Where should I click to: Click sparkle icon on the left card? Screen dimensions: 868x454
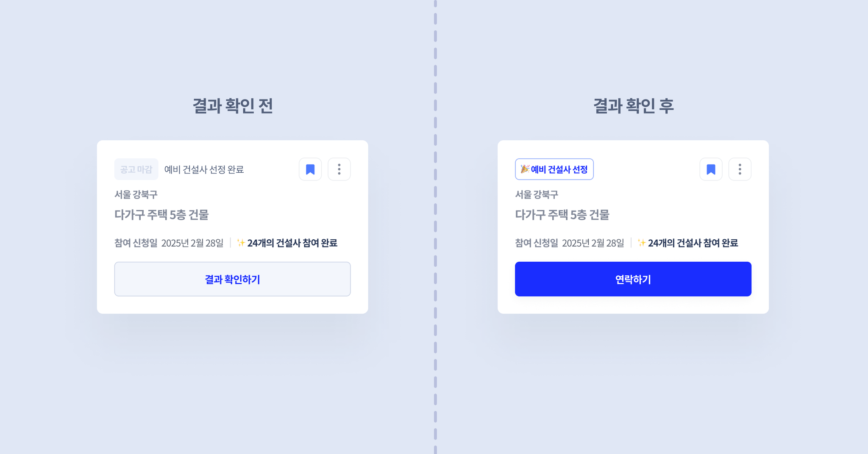click(x=241, y=243)
